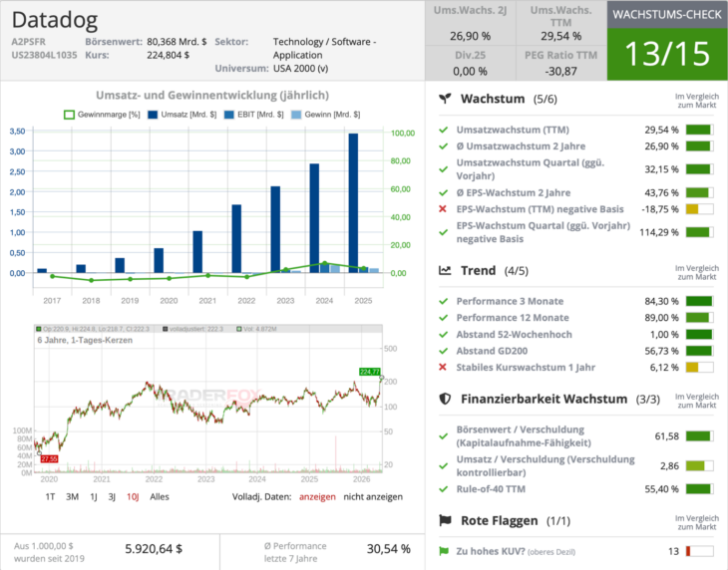Click the checkmark beside Ø EPS-Wachstum 2 Jahre

444,192
